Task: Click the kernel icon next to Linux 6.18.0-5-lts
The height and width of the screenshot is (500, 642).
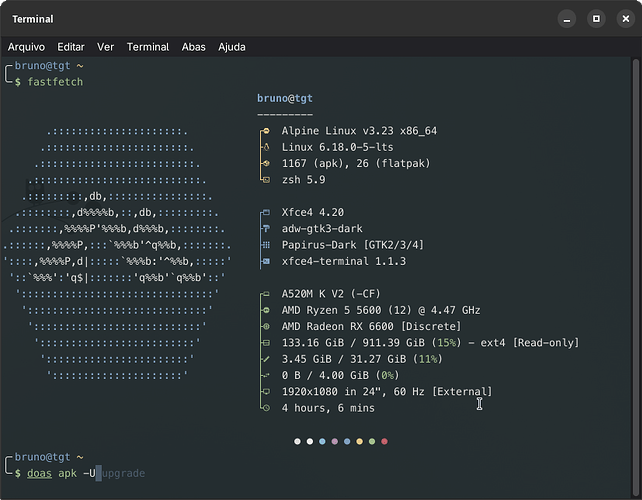Action: (265, 147)
